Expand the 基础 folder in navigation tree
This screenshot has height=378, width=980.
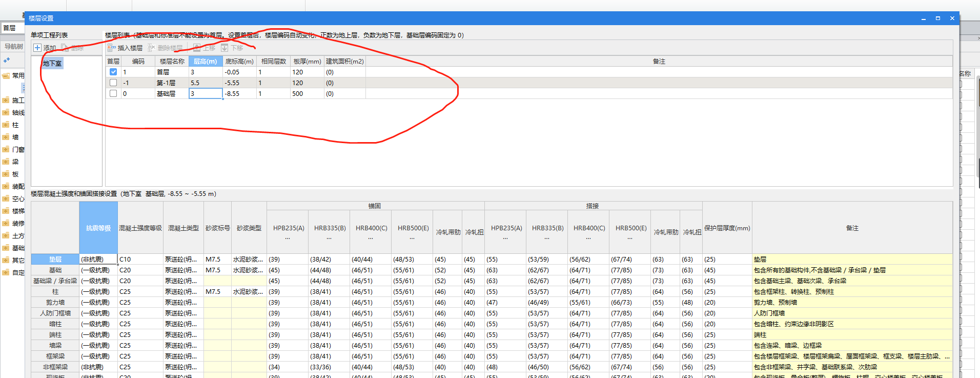tap(6, 248)
